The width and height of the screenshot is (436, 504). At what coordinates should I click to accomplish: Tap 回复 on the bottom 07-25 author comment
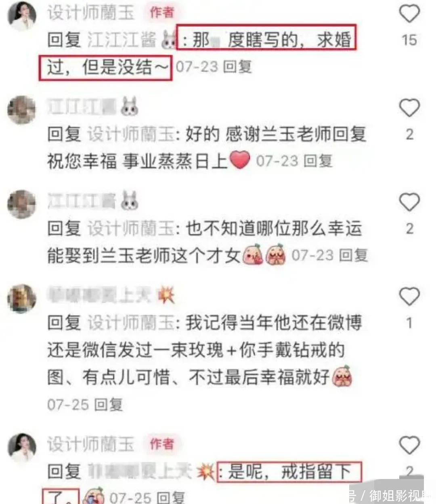pyautogui.click(x=170, y=498)
